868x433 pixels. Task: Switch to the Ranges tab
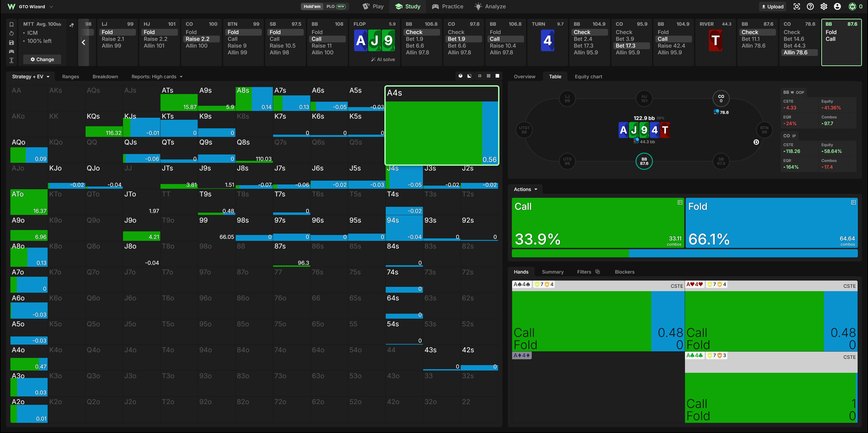point(70,76)
